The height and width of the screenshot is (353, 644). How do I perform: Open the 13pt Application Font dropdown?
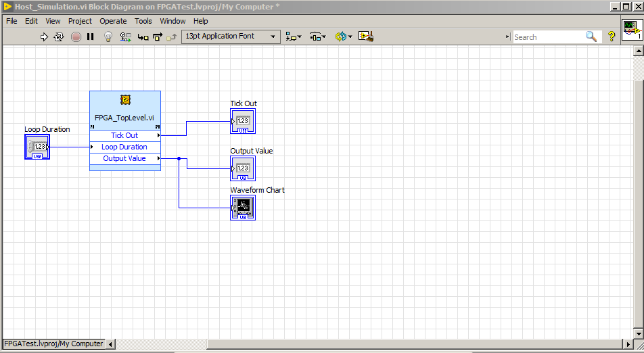point(231,37)
